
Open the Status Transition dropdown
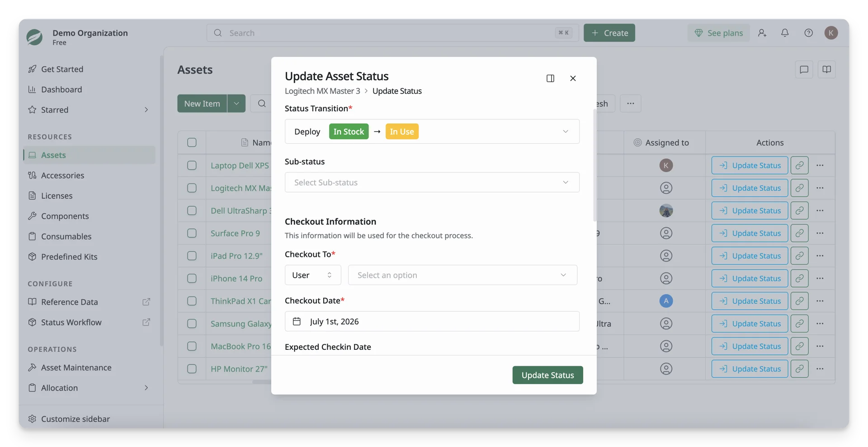click(x=432, y=132)
